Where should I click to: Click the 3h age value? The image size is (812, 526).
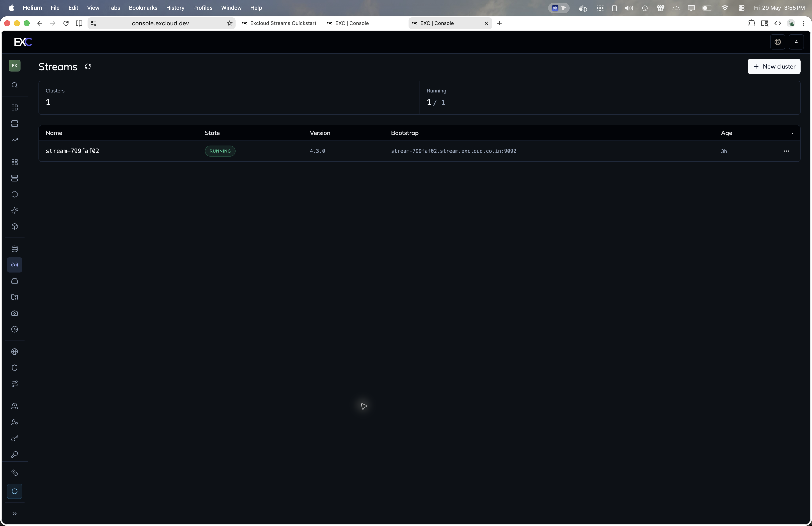pos(724,151)
